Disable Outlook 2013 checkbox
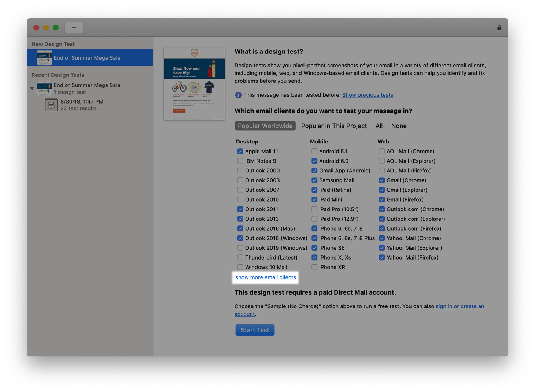The height and width of the screenshot is (392, 535). pyautogui.click(x=240, y=219)
